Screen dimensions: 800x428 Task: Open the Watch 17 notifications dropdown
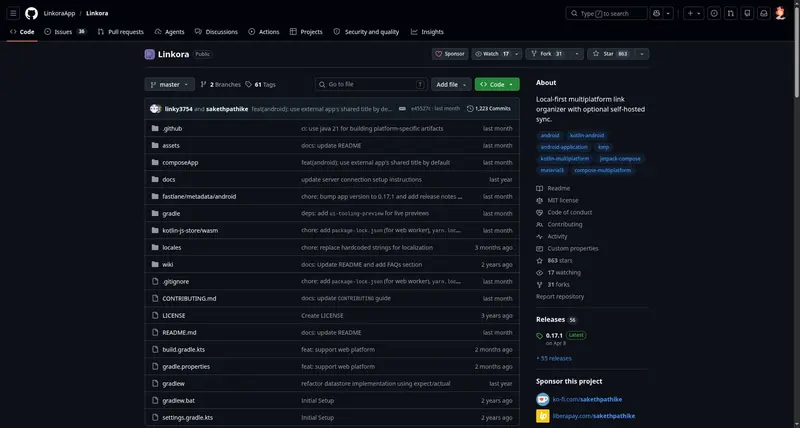click(496, 54)
